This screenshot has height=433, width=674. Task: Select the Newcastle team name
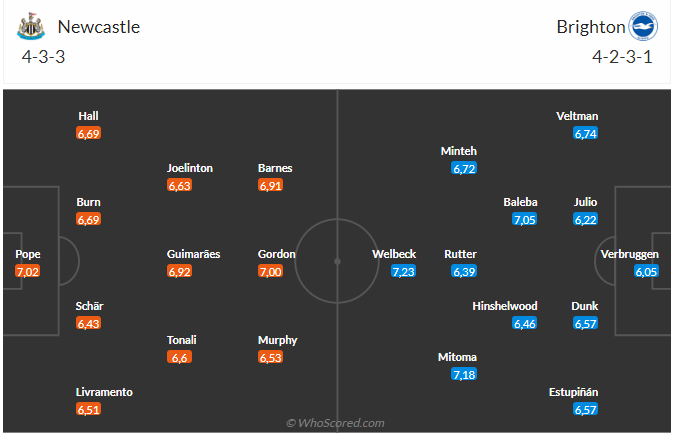(x=99, y=27)
